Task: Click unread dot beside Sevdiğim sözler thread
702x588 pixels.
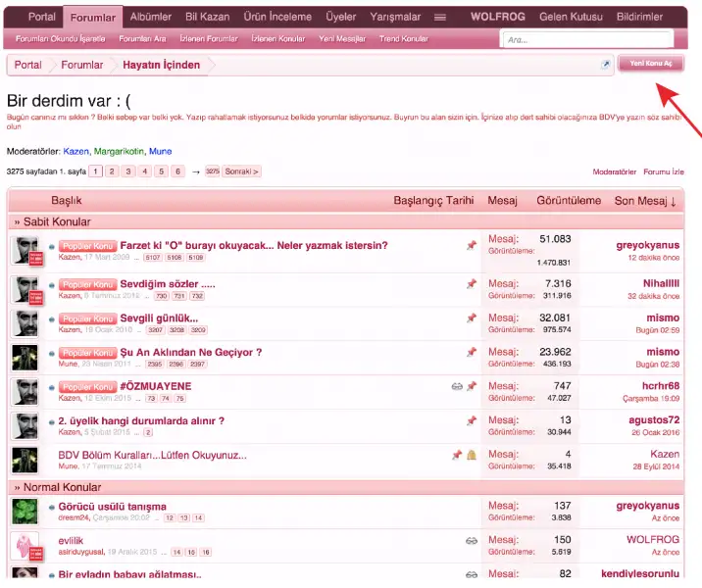Action: click(52, 285)
